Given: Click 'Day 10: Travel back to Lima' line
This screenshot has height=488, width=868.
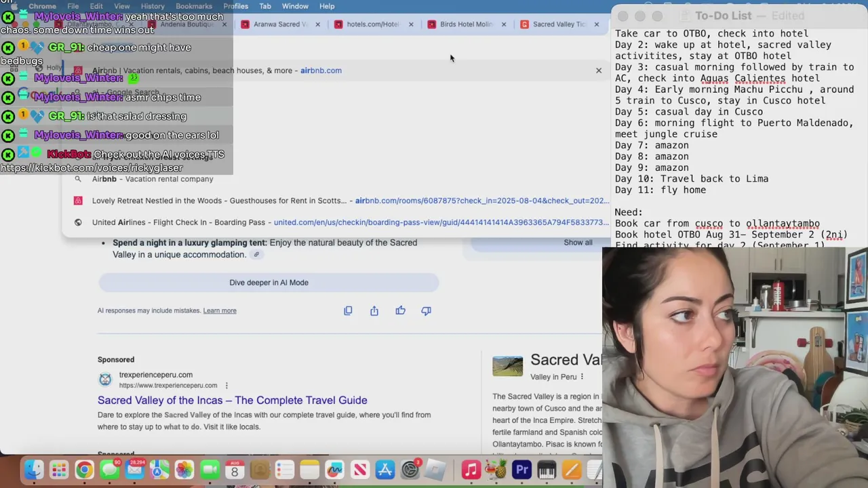Looking at the screenshot, I should point(692,179).
